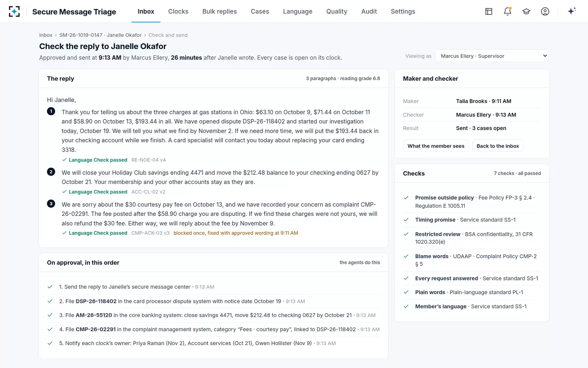This screenshot has width=588, height=368.
Task: Click Back to the inbox button
Action: tap(498, 146)
